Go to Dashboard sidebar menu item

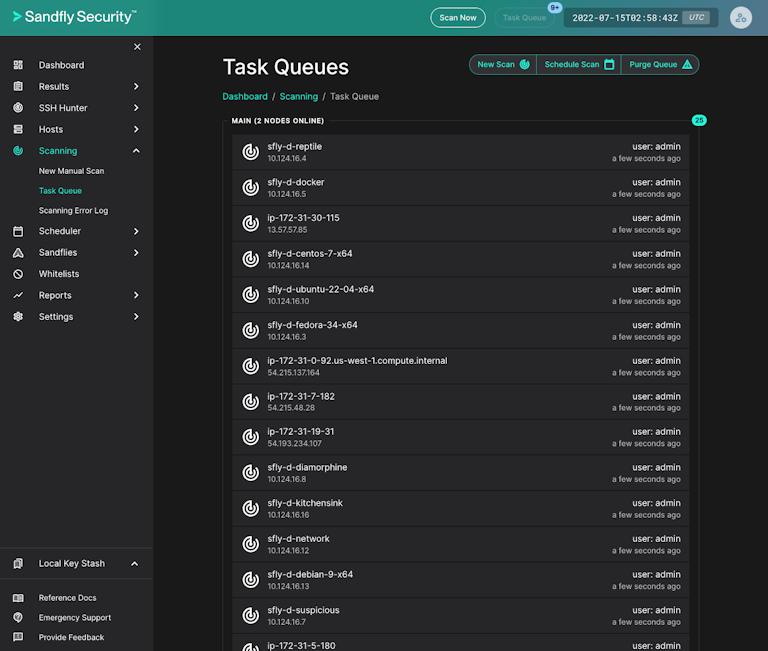(61, 65)
